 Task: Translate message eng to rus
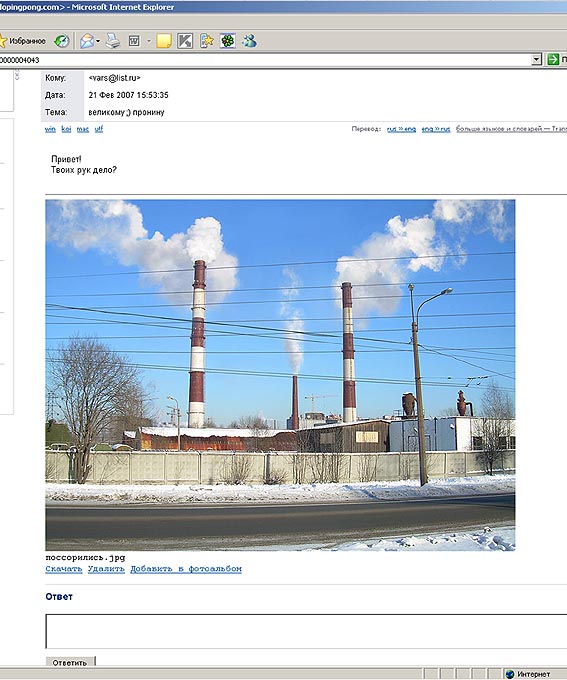(x=436, y=129)
